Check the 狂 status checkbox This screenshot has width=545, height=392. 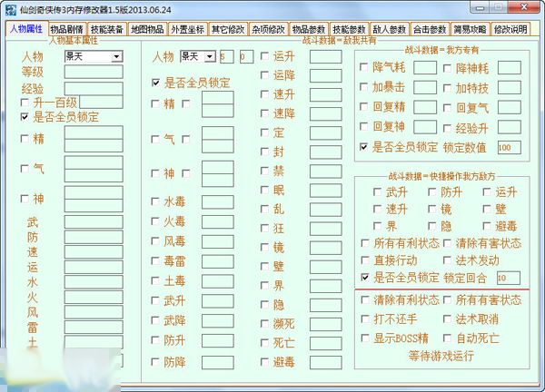click(264, 228)
